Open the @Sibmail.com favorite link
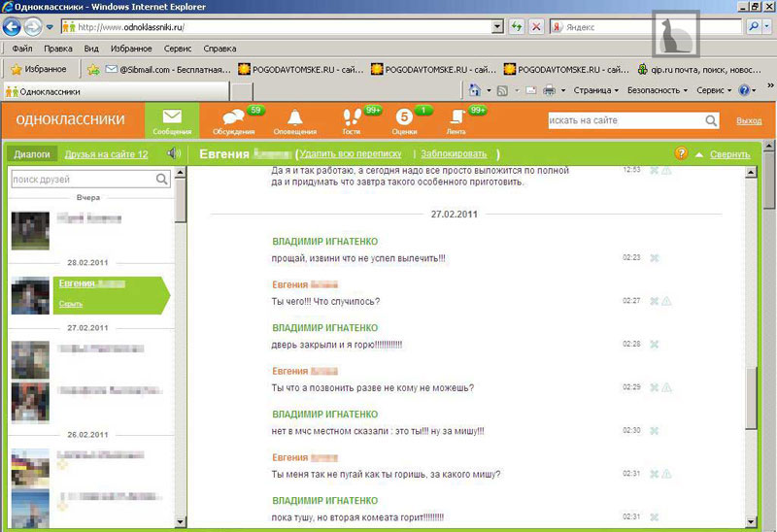 (x=168, y=70)
